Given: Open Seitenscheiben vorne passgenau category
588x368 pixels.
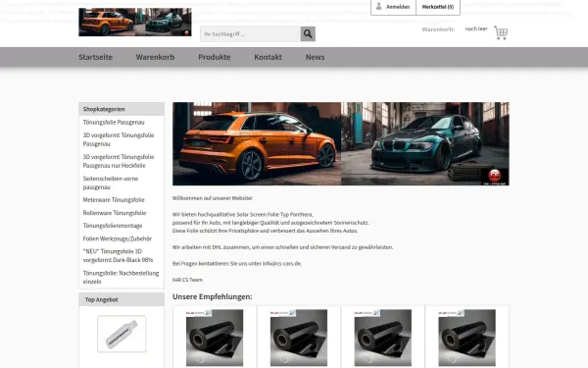Looking at the screenshot, I should point(111,183).
